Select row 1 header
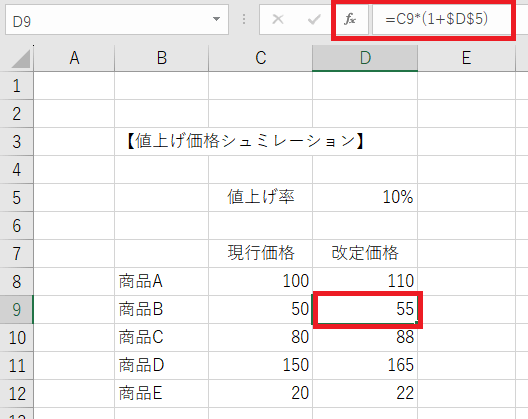 [x=16, y=86]
